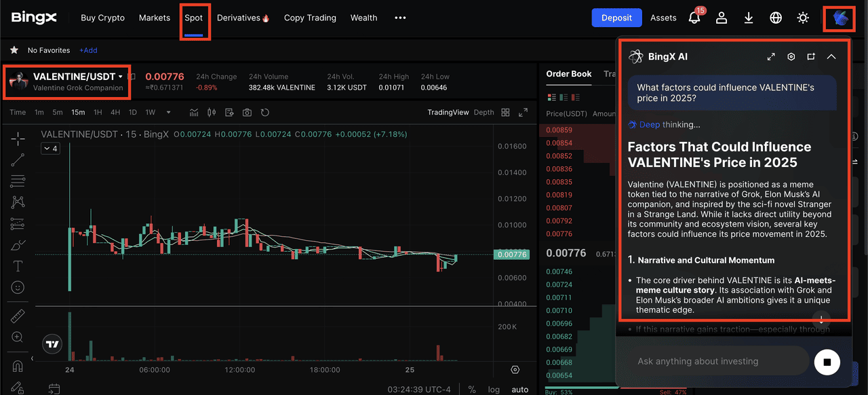This screenshot has width=868, height=395.
Task: Select the 1W timeframe
Action: [x=151, y=113]
